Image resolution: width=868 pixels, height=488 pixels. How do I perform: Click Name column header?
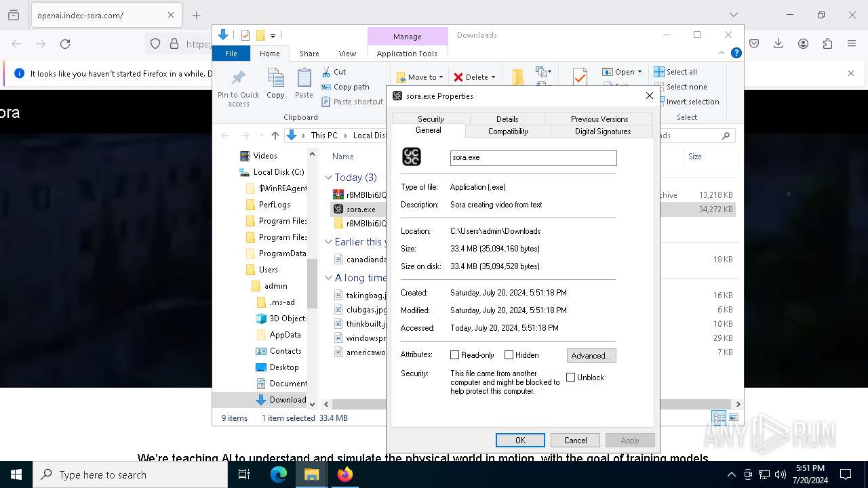click(x=343, y=157)
